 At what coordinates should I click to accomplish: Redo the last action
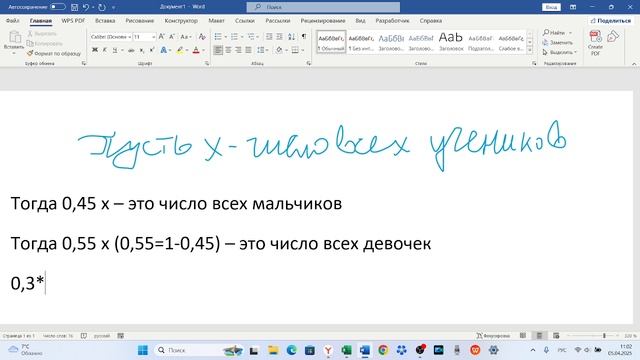102,7
